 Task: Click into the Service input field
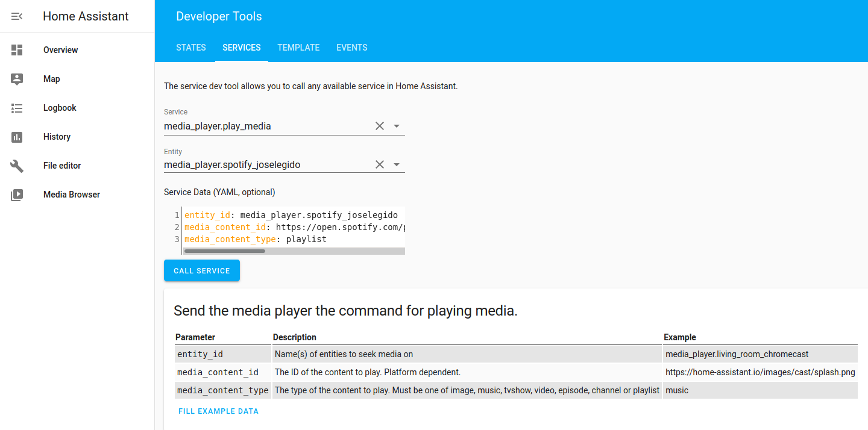pos(265,126)
